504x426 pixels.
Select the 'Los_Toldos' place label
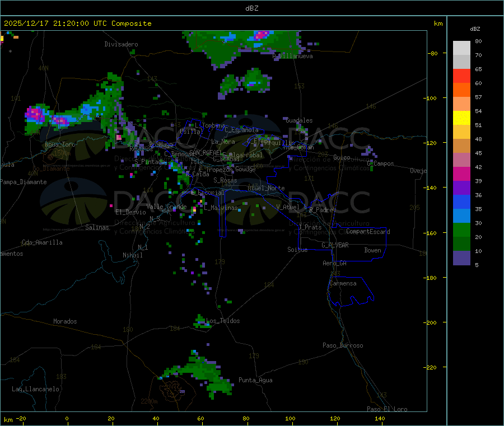coord(223,321)
